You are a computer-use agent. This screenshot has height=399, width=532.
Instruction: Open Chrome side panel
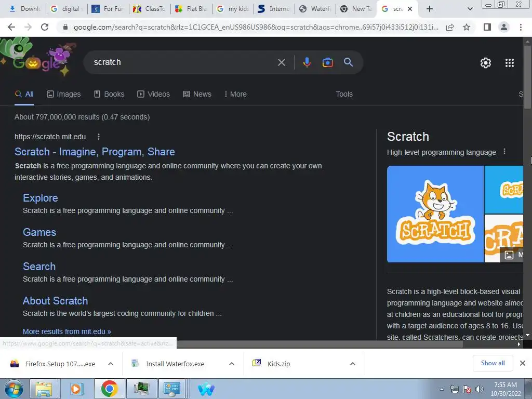487,27
